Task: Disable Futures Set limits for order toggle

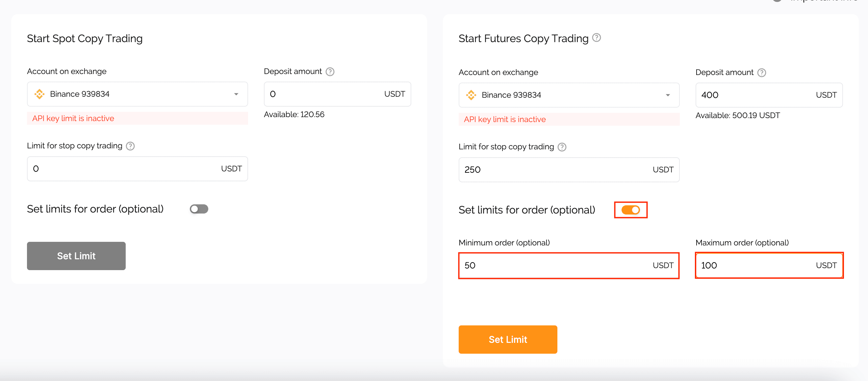Action: click(630, 210)
